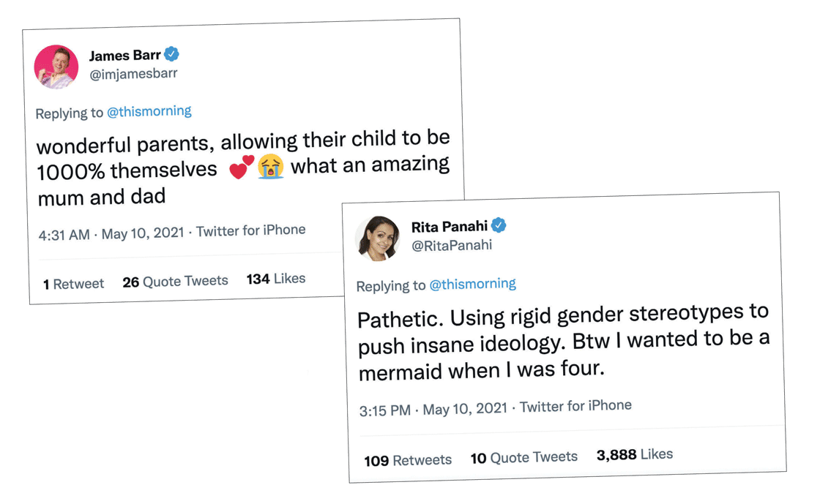View the 10 Quote Tweets list
Image resolution: width=820 pixels, height=504 pixels.
pyautogui.click(x=523, y=458)
